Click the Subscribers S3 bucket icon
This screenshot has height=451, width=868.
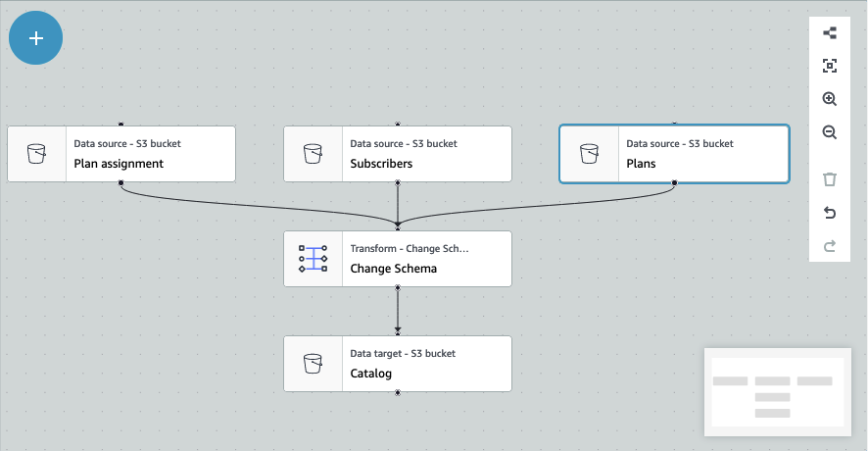(313, 154)
